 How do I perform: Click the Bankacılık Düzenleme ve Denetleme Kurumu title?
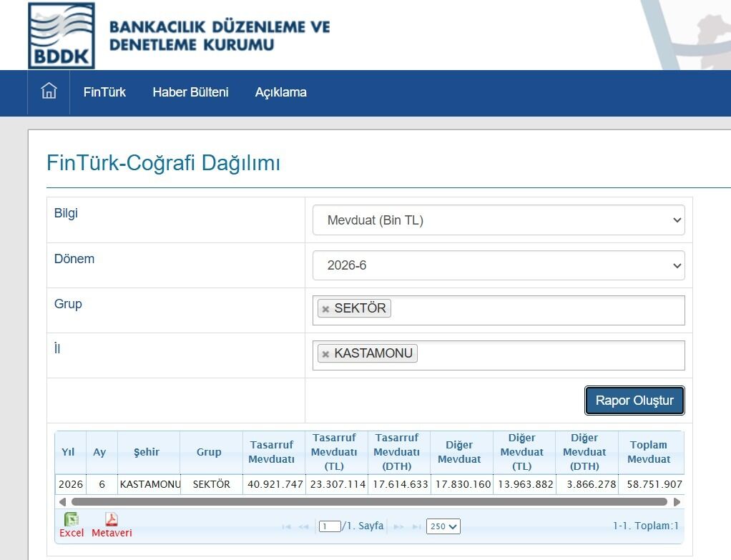coord(219,36)
